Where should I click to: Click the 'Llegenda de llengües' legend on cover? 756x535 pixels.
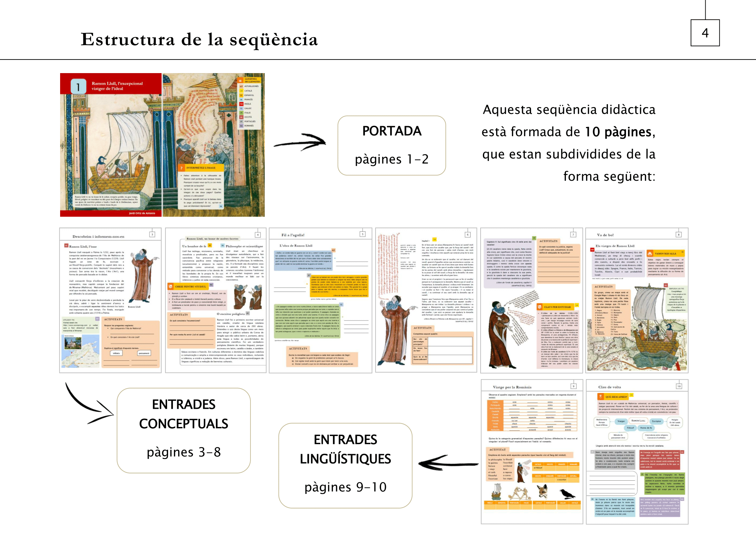click(x=250, y=103)
